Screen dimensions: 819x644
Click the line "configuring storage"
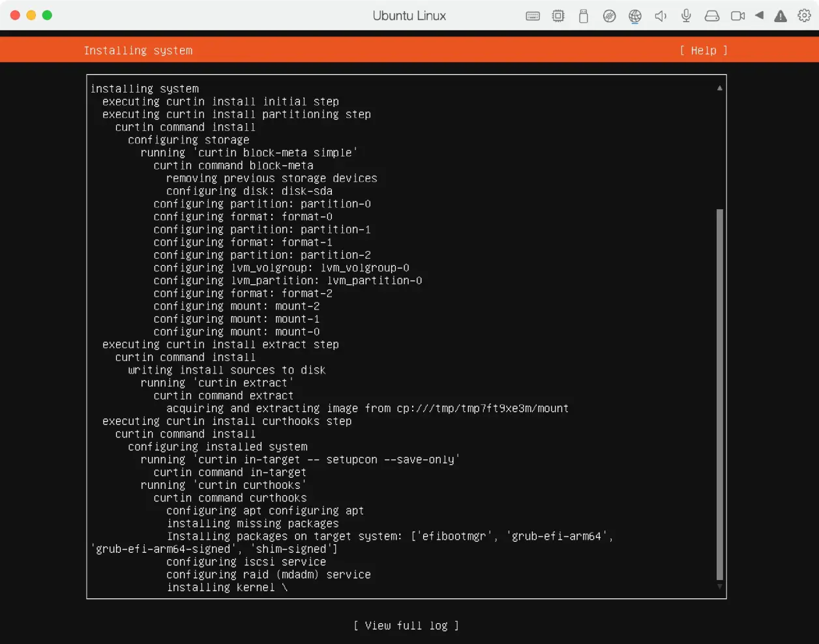[x=188, y=140]
